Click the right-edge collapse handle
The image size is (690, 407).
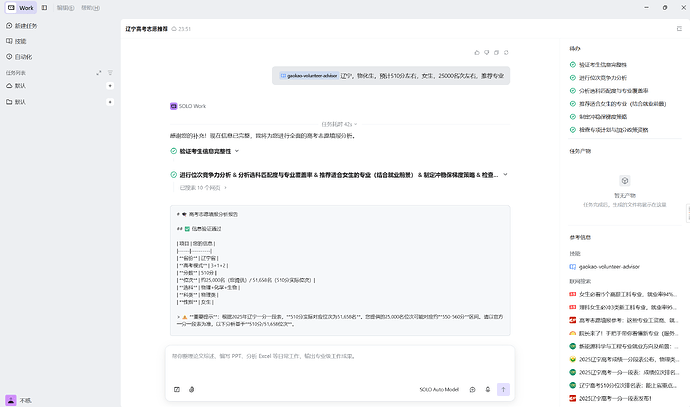coord(688,213)
